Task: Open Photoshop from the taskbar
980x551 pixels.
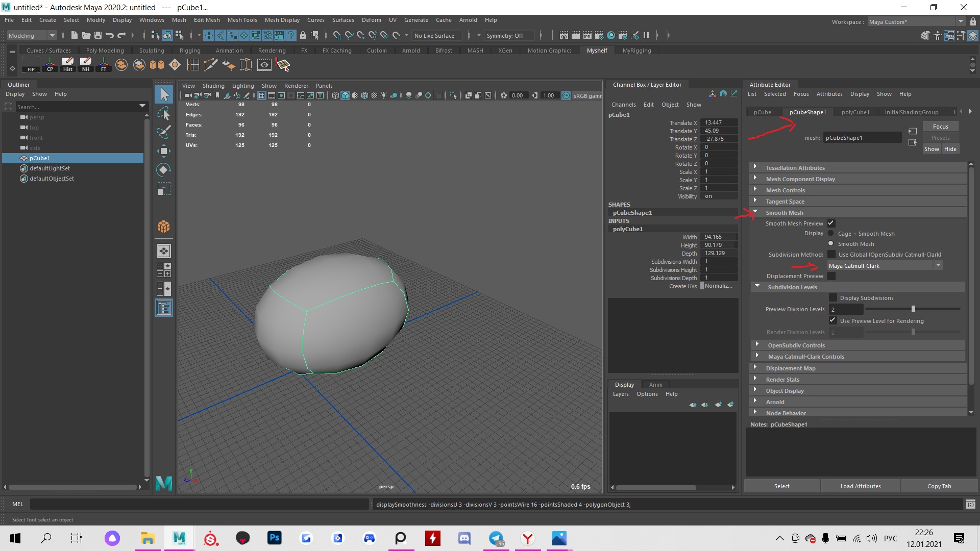Action: 274,538
